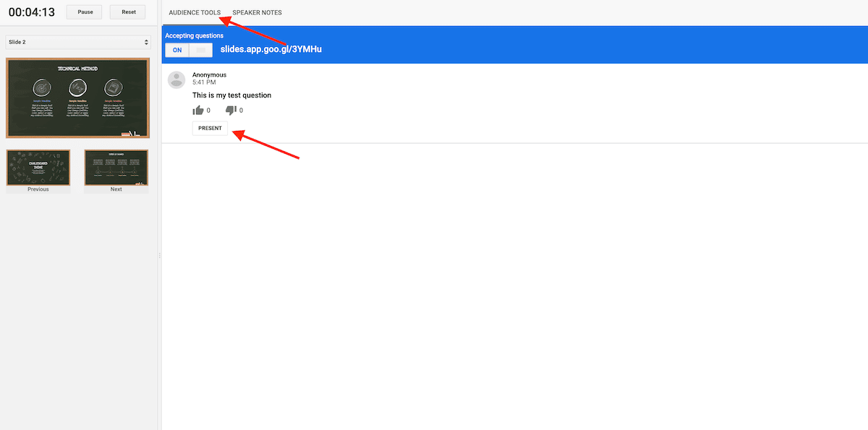Click the 00:04:13 elapsed timer text
Screen dimensions: 868x430
coord(32,12)
